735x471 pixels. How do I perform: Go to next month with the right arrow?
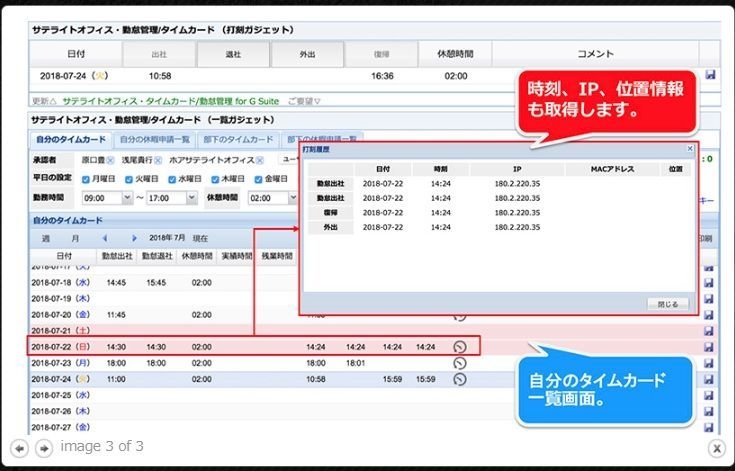pos(134,238)
